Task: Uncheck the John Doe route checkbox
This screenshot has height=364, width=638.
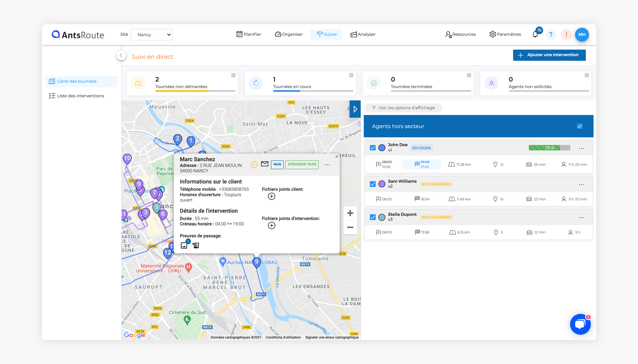Action: (x=373, y=148)
